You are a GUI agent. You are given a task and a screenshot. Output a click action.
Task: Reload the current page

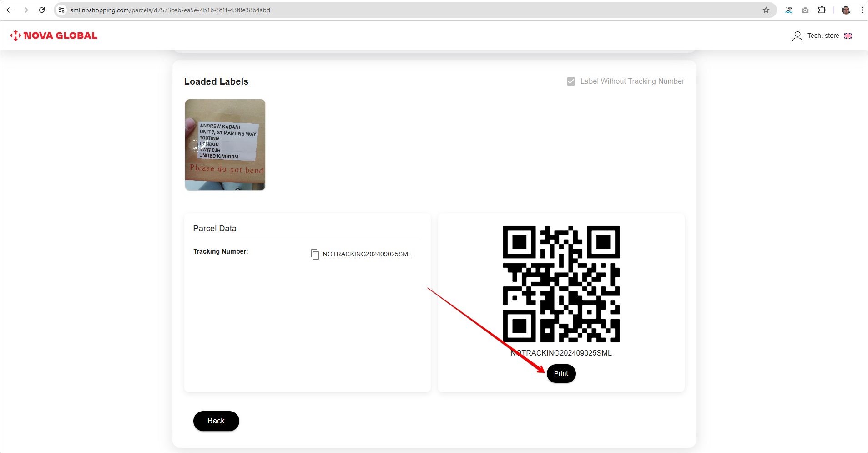tap(42, 10)
